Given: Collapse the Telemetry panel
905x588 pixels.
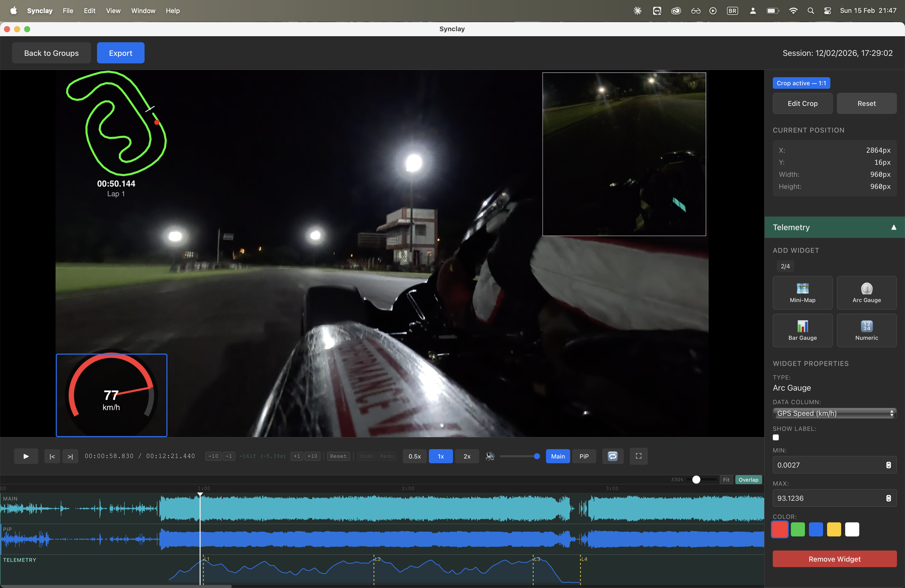Looking at the screenshot, I should coord(894,227).
